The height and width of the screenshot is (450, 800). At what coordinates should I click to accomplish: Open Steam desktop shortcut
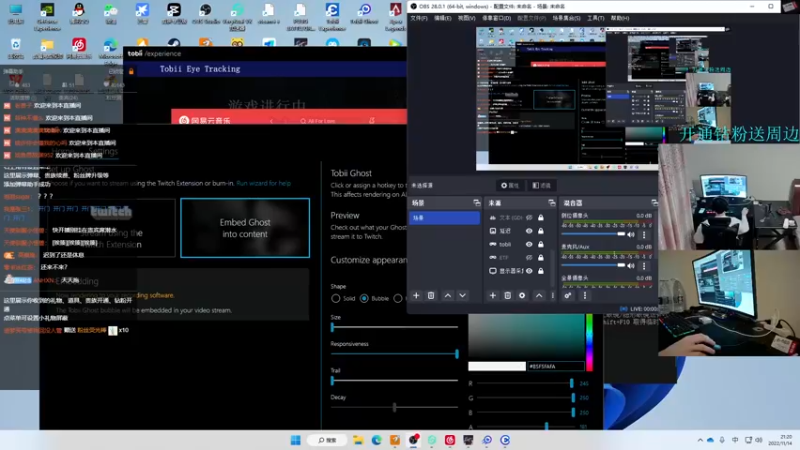[173, 43]
